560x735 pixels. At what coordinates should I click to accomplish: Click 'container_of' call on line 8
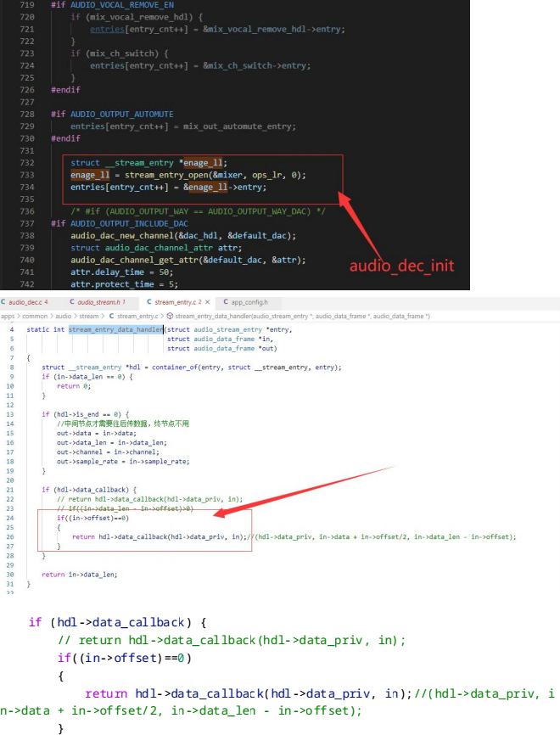(174, 367)
